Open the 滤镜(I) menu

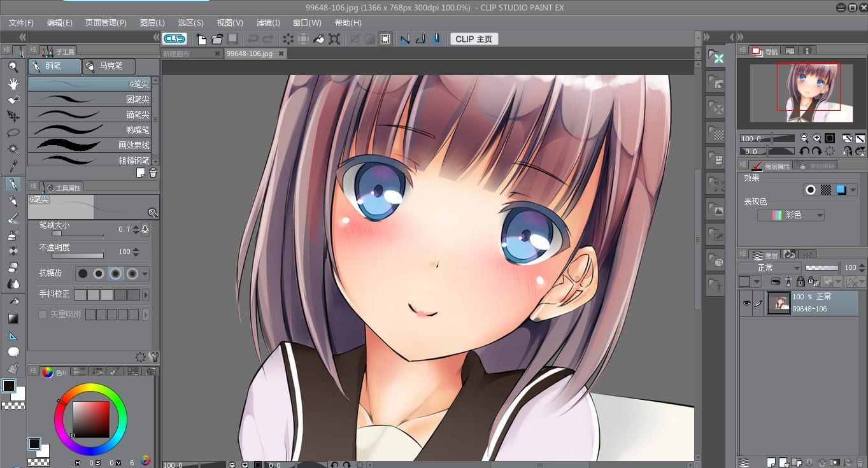pyautogui.click(x=268, y=22)
